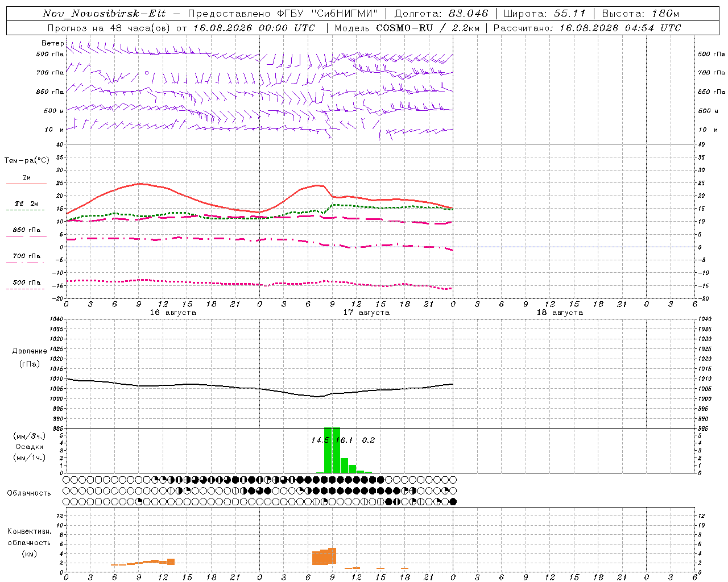The width and height of the screenshot is (728, 582).
Task: Click the Конвективн. облачность label
Action: pos(29,542)
